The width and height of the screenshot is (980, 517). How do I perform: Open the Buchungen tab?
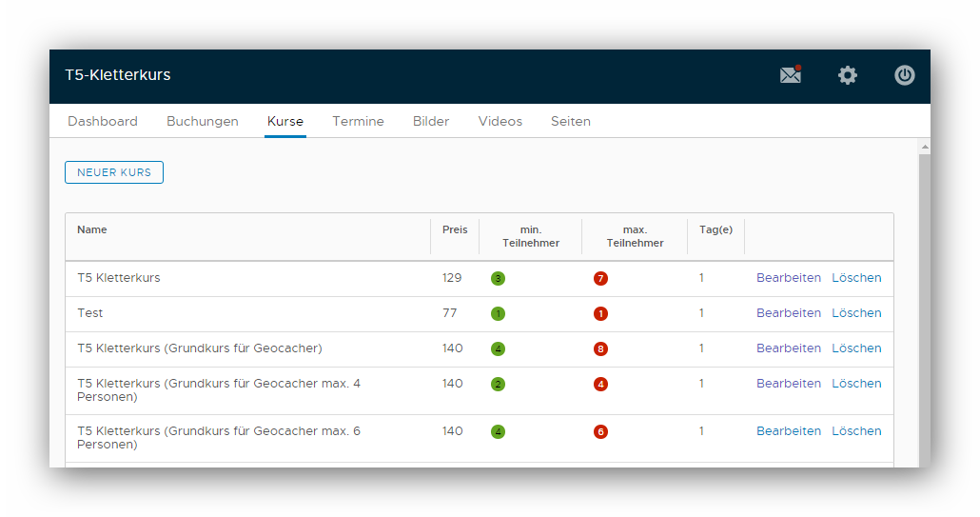tap(203, 121)
